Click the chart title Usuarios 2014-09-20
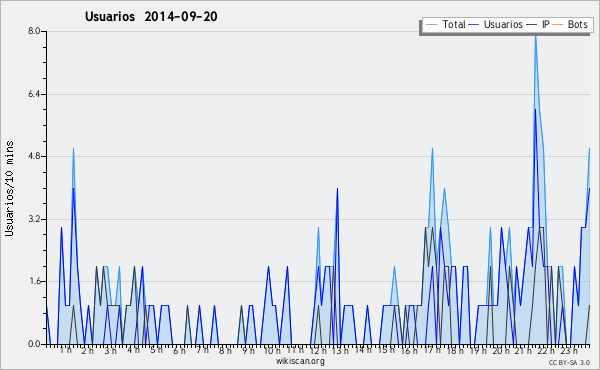Image resolution: width=600 pixels, height=370 pixels. point(151,16)
